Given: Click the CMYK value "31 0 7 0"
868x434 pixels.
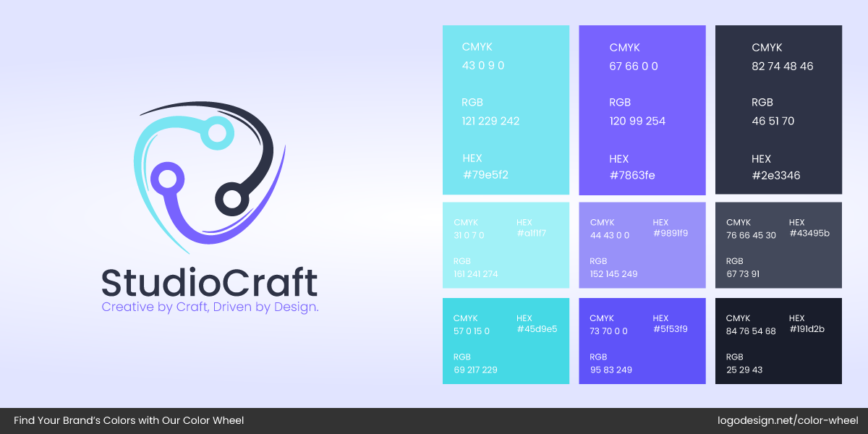Looking at the screenshot, I should (x=469, y=235).
